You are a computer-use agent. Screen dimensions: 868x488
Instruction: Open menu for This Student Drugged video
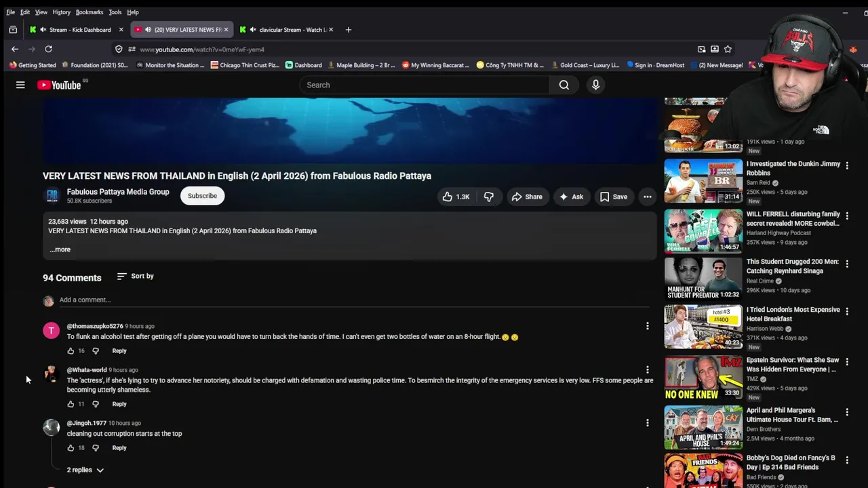tap(847, 263)
